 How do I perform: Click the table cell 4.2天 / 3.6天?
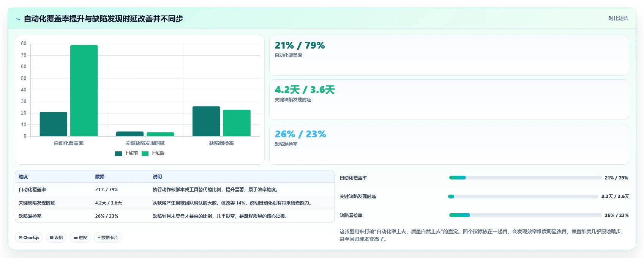click(x=109, y=203)
